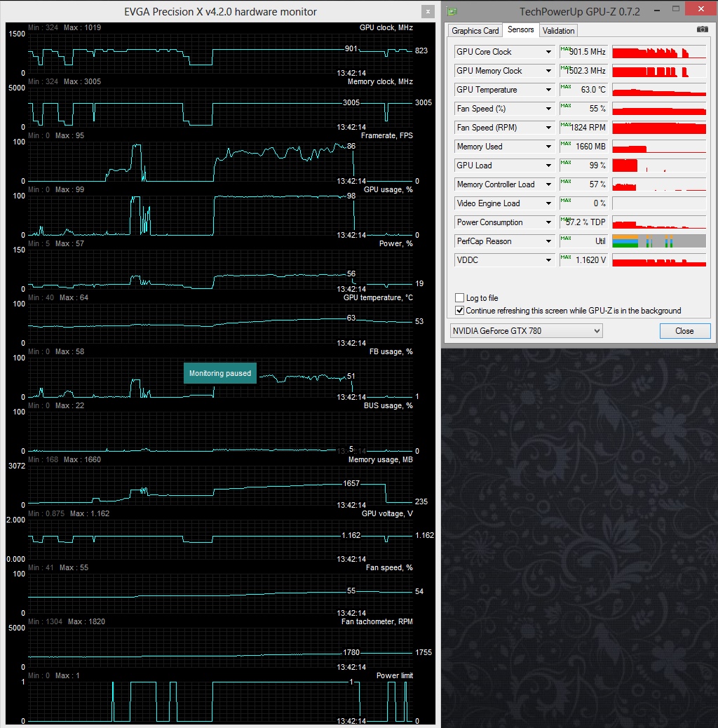Click the Power limit graph label

pos(395,675)
